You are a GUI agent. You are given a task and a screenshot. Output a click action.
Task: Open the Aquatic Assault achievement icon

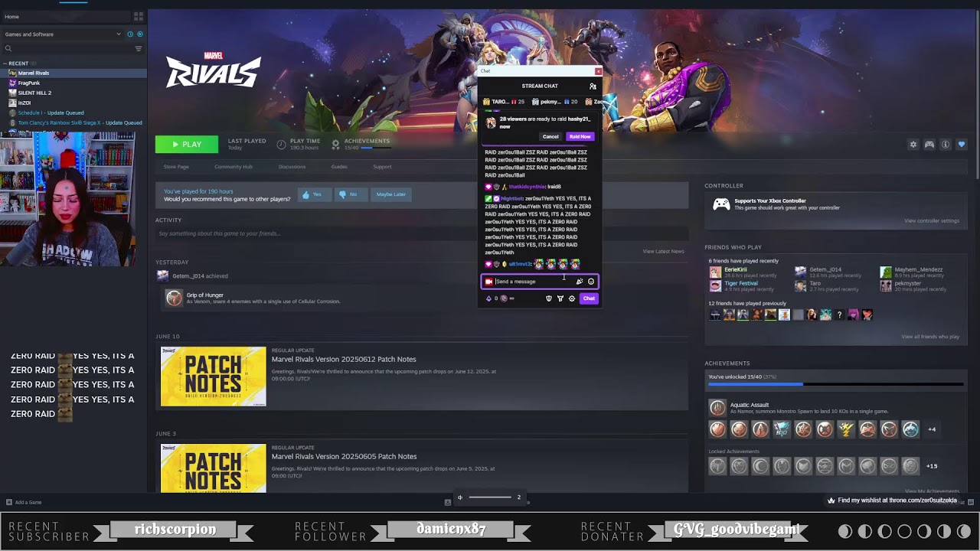[717, 408]
